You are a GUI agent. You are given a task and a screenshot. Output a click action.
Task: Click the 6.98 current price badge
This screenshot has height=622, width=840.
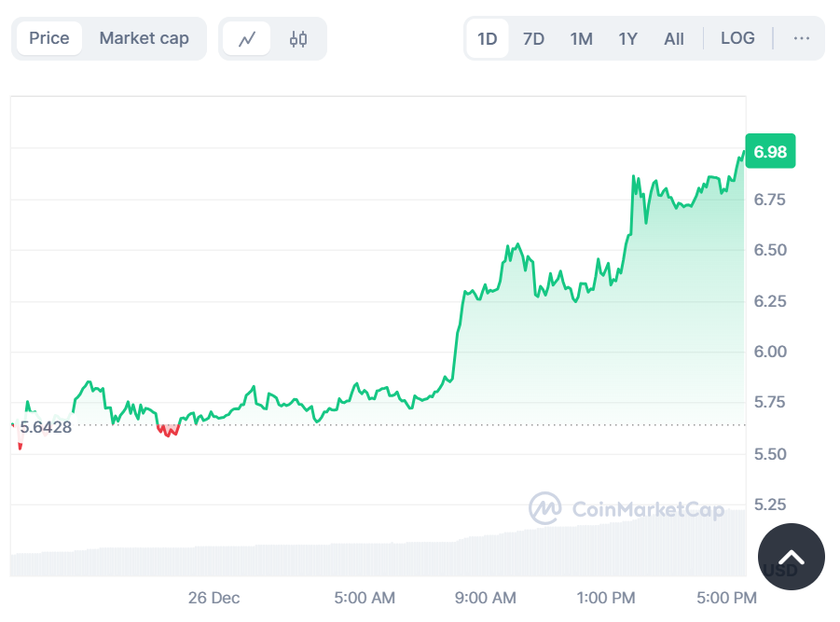[770, 150]
